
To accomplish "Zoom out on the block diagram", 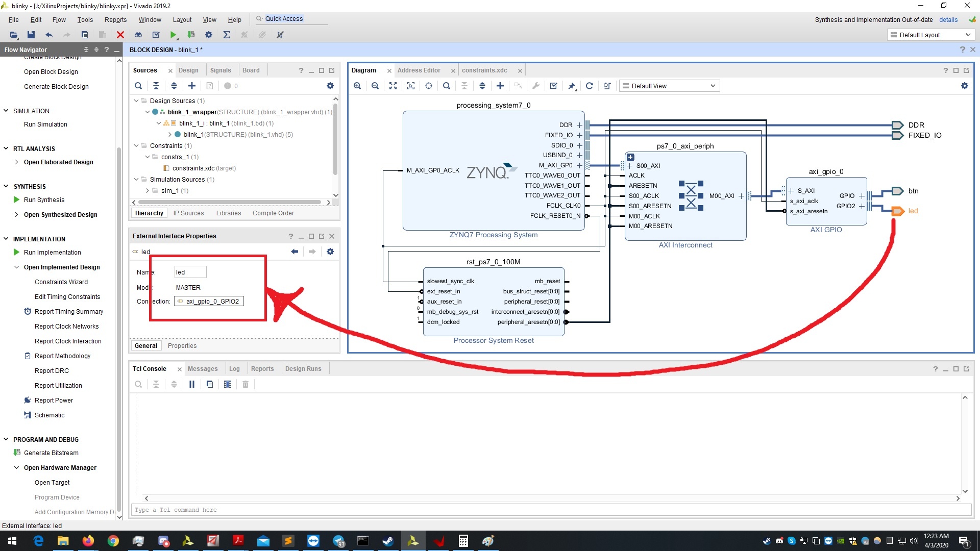I will (x=375, y=86).
